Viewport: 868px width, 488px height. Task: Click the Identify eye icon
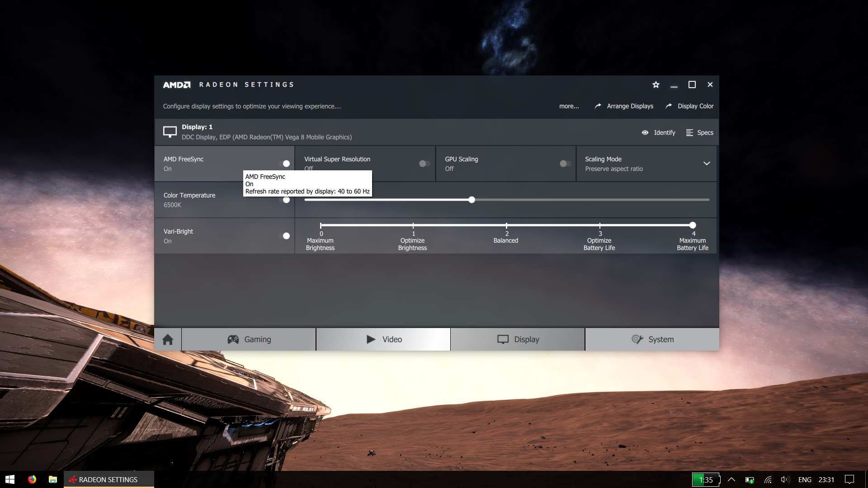point(645,132)
